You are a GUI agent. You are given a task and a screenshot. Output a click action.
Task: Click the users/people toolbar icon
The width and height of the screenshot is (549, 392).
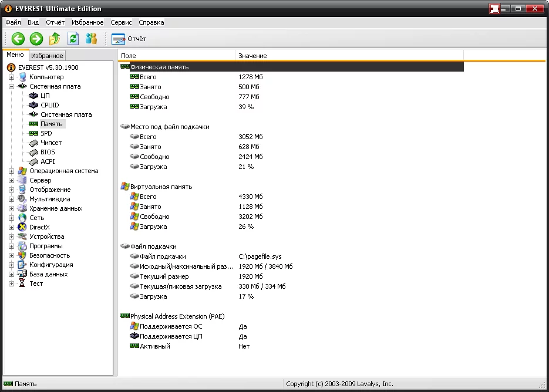91,39
